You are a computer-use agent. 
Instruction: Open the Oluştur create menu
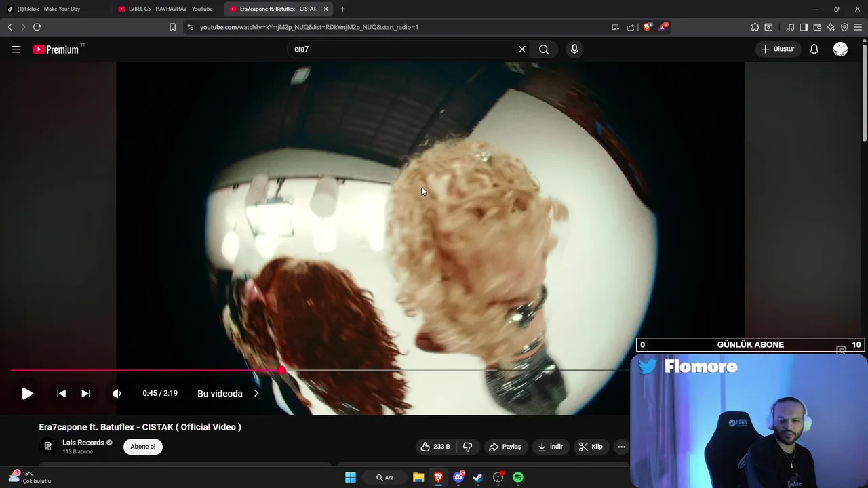click(x=778, y=49)
